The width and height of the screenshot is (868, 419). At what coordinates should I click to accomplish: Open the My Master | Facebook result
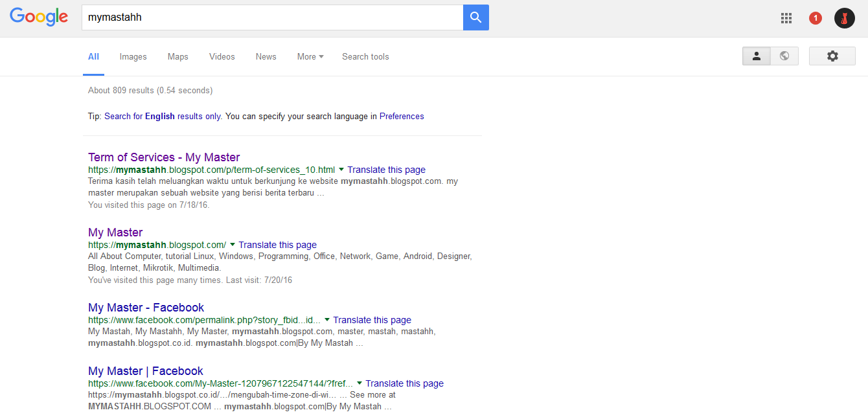click(x=146, y=371)
